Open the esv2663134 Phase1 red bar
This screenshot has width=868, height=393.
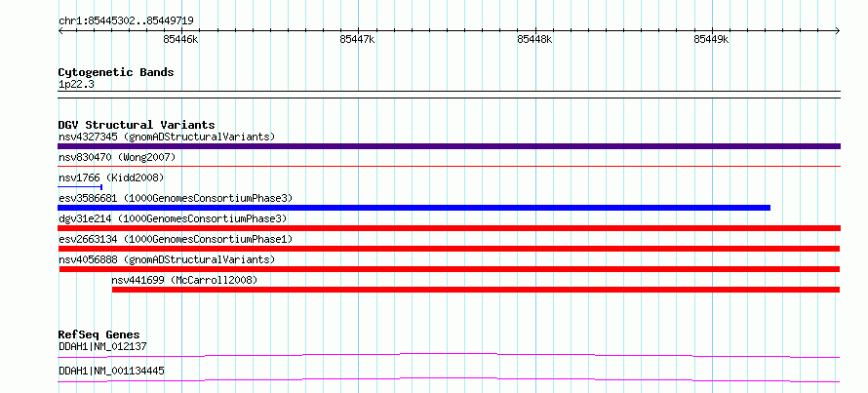pyautogui.click(x=449, y=249)
